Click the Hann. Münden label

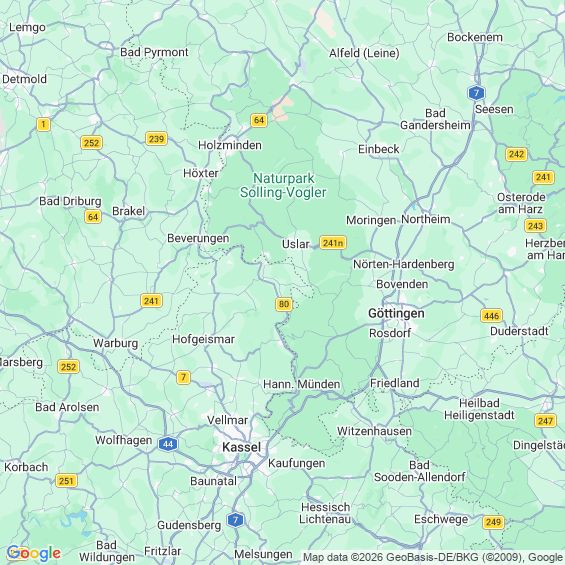[x=302, y=384]
